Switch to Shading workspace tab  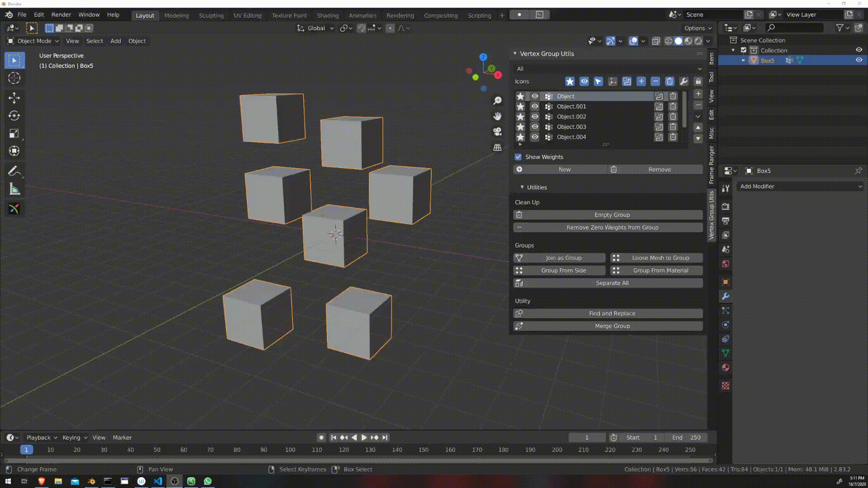[x=328, y=15]
